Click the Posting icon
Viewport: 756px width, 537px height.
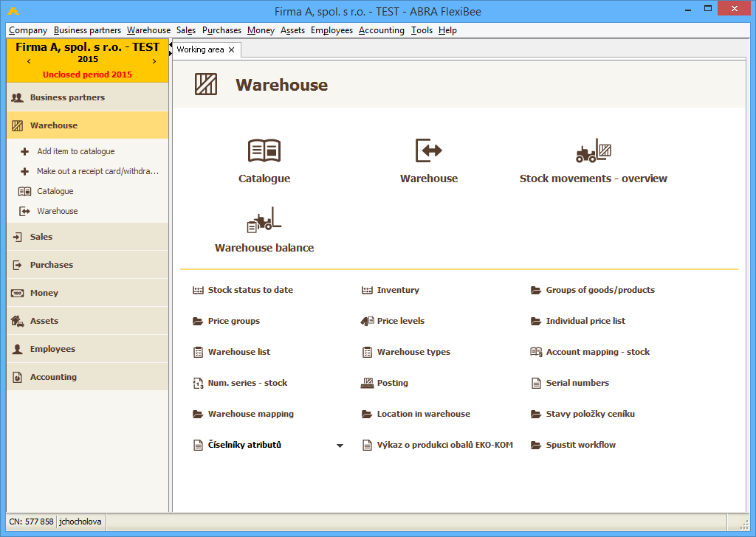[x=368, y=383]
